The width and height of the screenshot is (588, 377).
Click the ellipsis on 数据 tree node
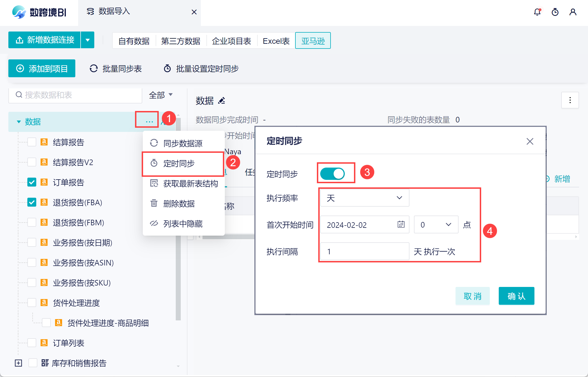click(x=149, y=122)
